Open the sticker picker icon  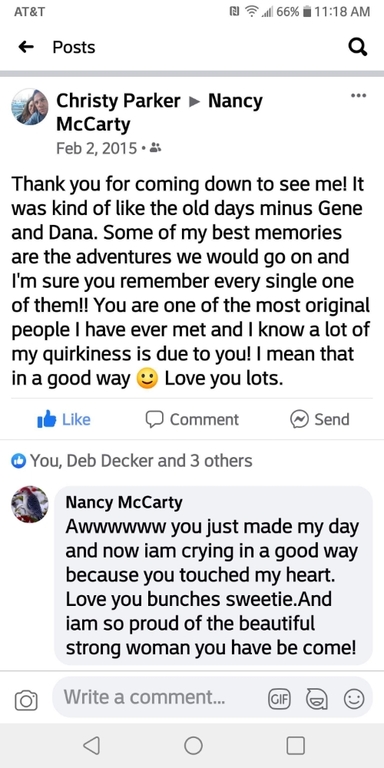point(316,699)
